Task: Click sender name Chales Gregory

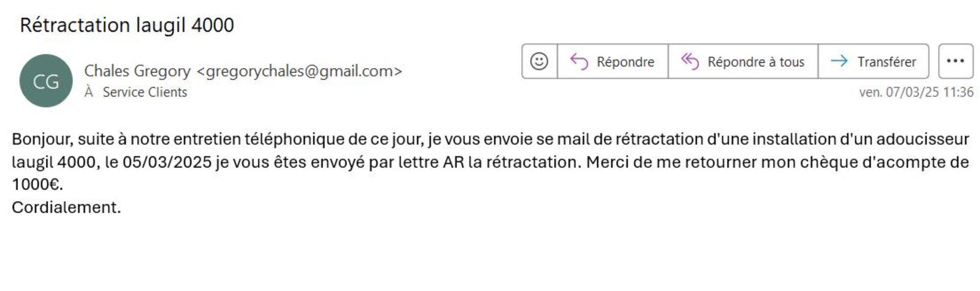Action: 137,71
